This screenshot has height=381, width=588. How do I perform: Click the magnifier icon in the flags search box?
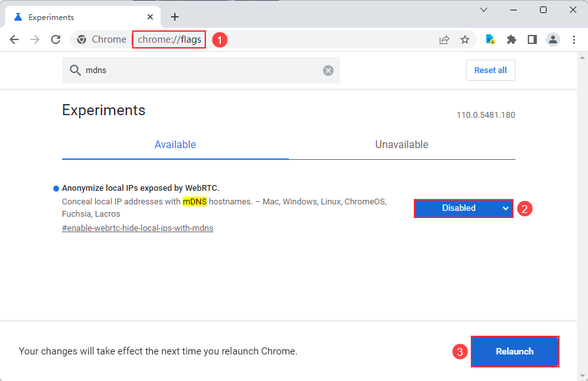[x=75, y=70]
